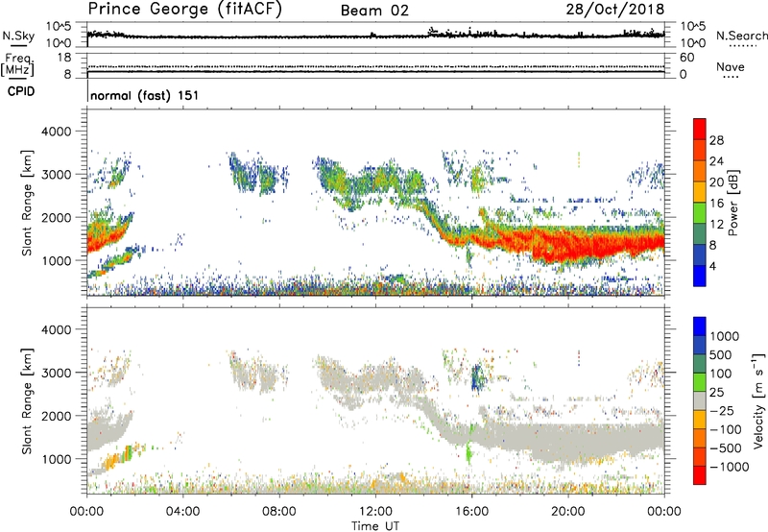Click the 'Nave' legend label
The image size is (768, 532).
click(731, 66)
